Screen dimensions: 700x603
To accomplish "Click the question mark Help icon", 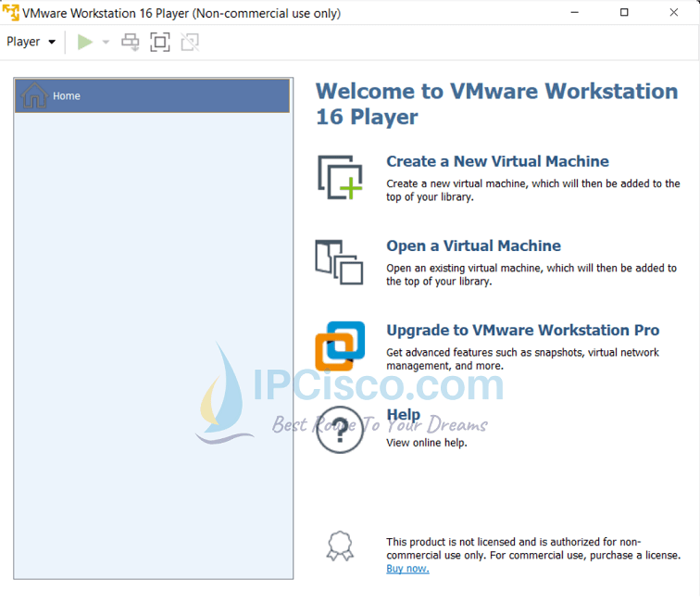I will 340,430.
